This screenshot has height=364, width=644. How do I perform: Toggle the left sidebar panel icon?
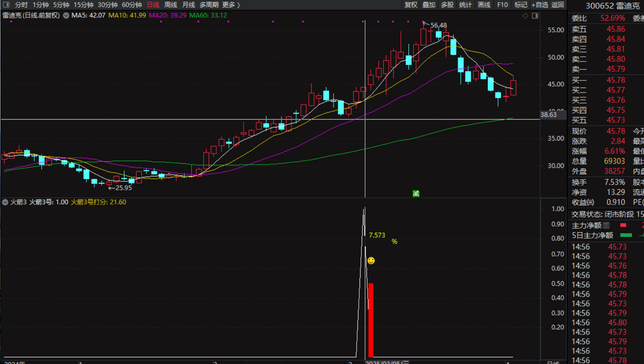tap(6, 5)
